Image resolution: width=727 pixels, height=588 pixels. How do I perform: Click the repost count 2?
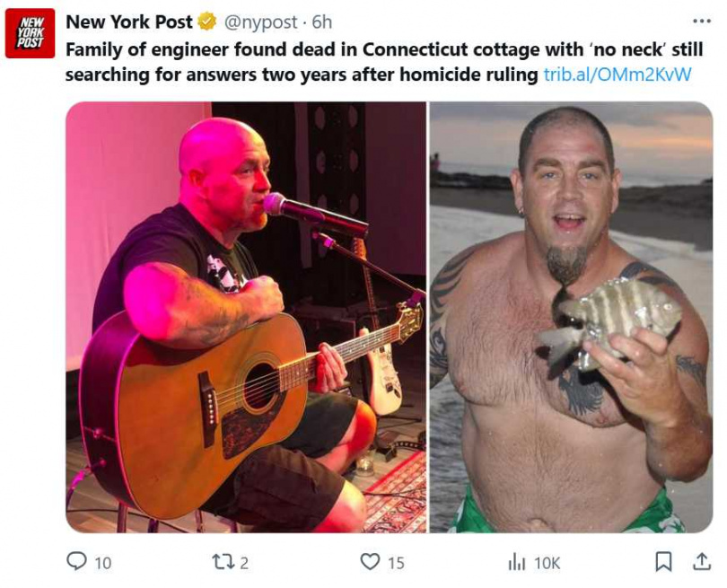(x=244, y=563)
